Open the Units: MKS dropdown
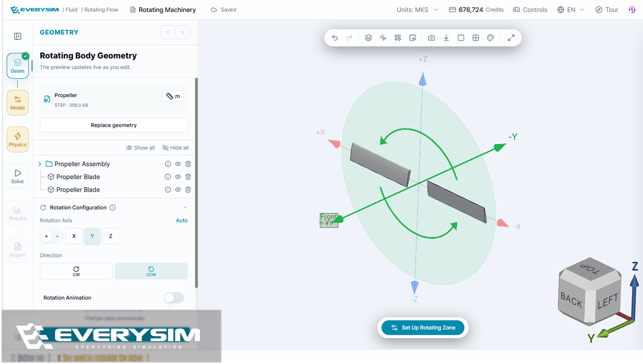This screenshot has width=643, height=364. point(417,10)
